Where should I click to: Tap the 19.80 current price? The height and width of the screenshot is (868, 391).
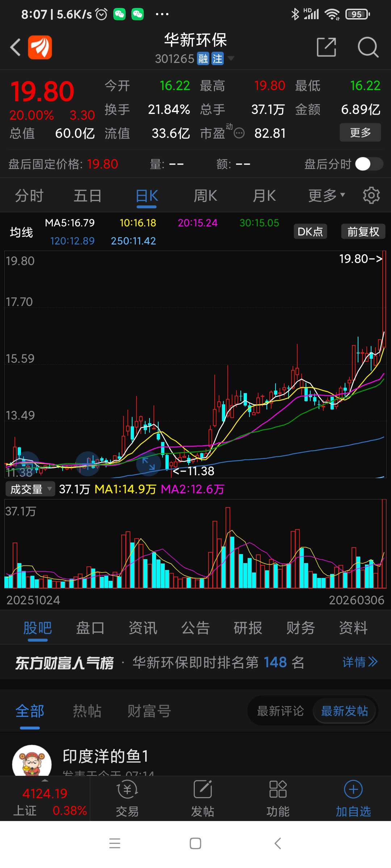pos(42,91)
